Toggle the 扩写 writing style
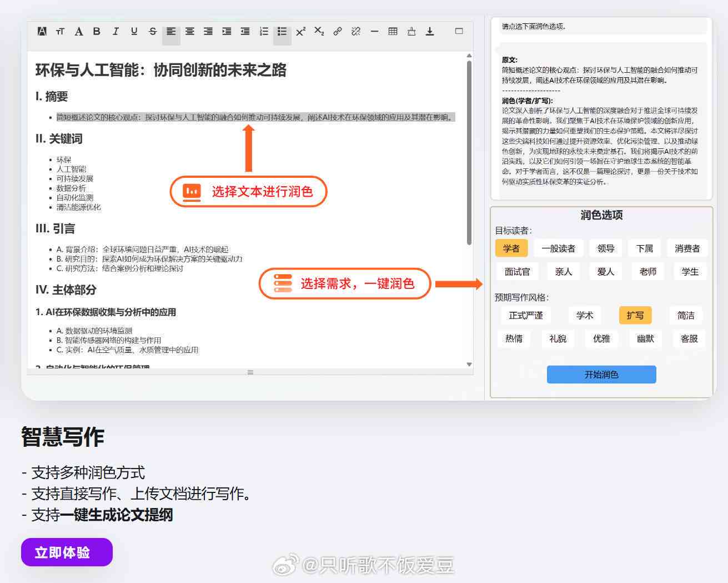728x583 pixels. point(635,316)
